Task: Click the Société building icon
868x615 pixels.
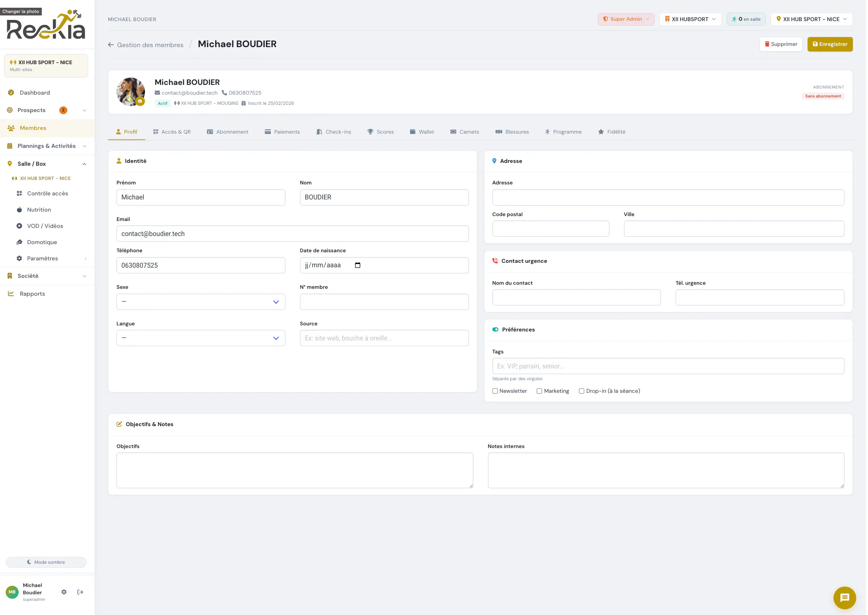Action: (10, 276)
